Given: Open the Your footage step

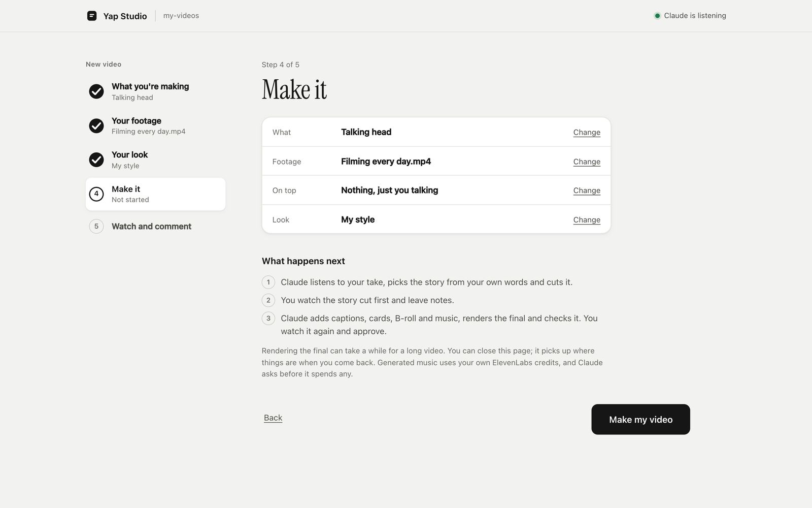Looking at the screenshot, I should point(155,125).
